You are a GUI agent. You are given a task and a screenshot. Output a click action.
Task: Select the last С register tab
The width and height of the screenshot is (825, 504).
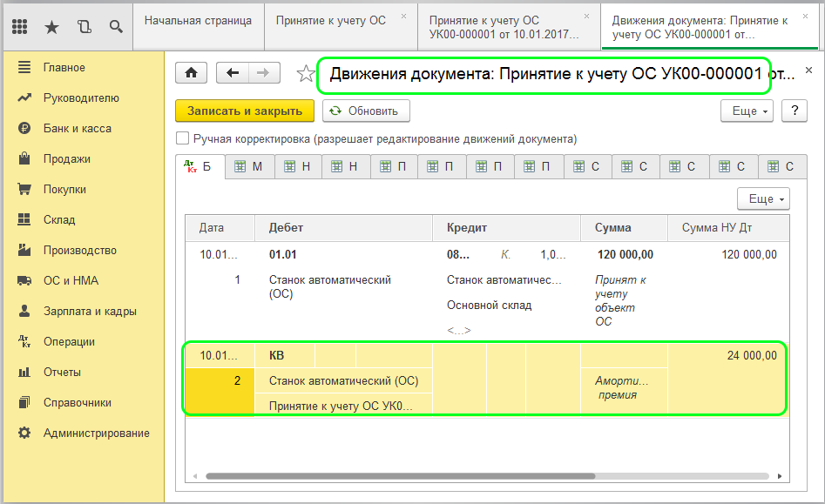point(781,166)
